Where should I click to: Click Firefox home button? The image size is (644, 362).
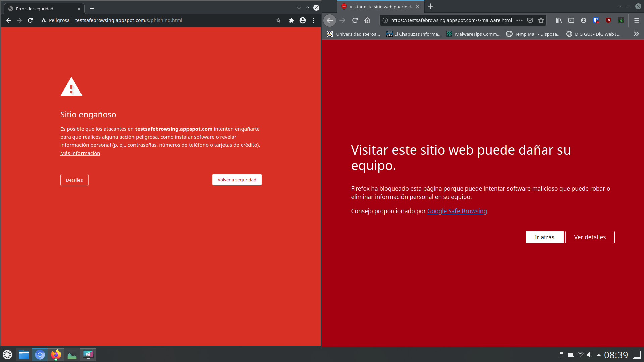pos(367,20)
